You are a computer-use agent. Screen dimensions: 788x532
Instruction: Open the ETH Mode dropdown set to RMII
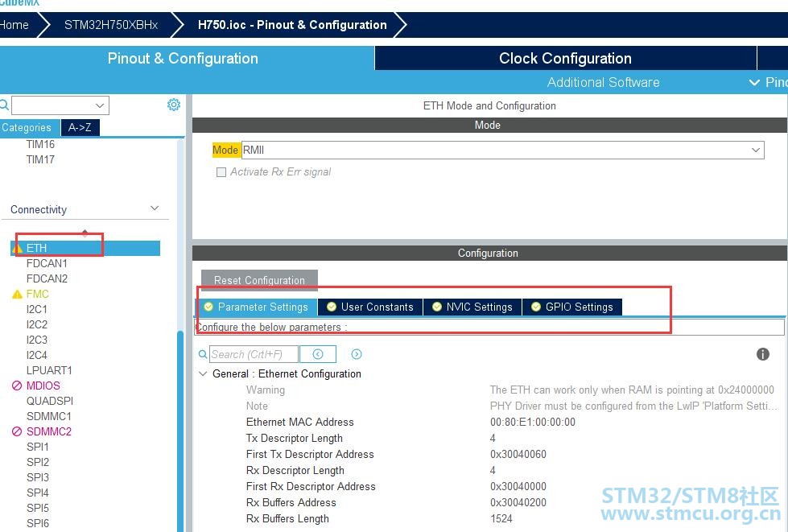pyautogui.click(x=502, y=150)
